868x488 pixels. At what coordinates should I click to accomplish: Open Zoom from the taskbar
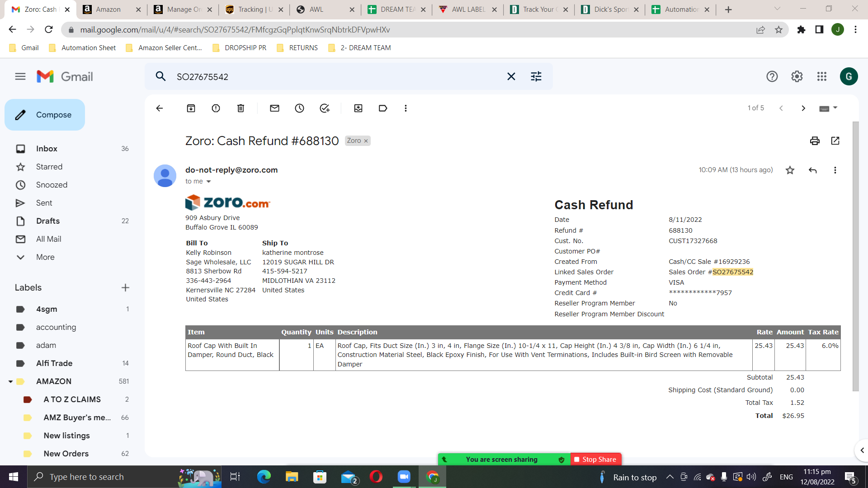[x=404, y=477]
